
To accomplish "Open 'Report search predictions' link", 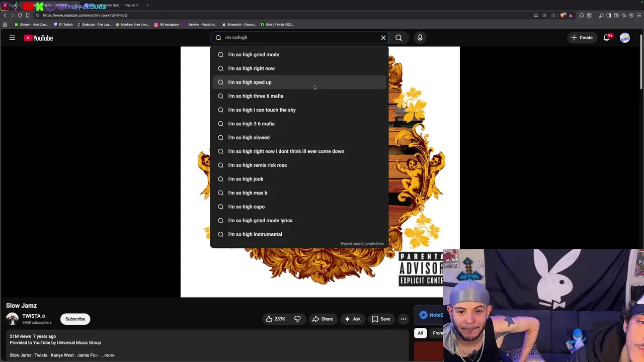I will pos(362,243).
